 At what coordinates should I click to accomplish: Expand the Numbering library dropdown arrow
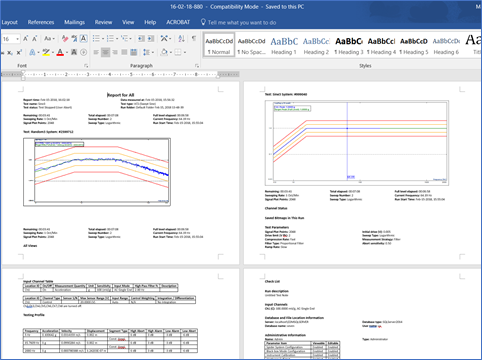click(x=117, y=39)
